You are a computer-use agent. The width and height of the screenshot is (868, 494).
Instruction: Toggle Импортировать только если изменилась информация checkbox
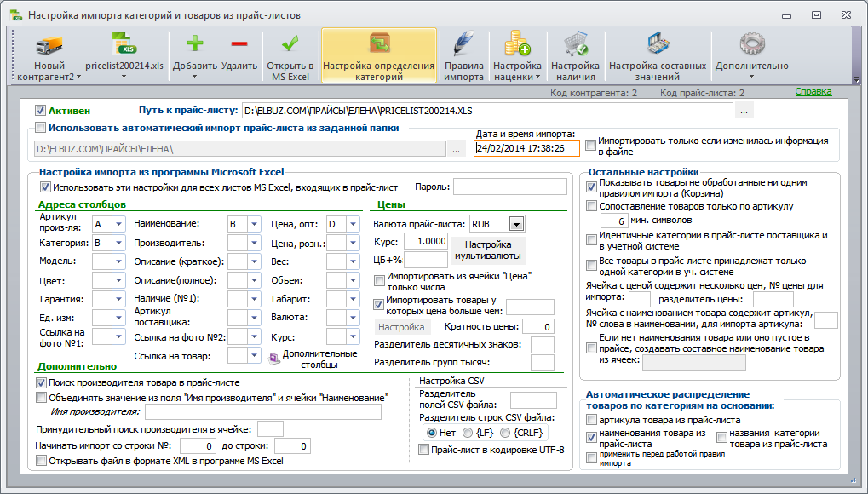click(x=590, y=145)
